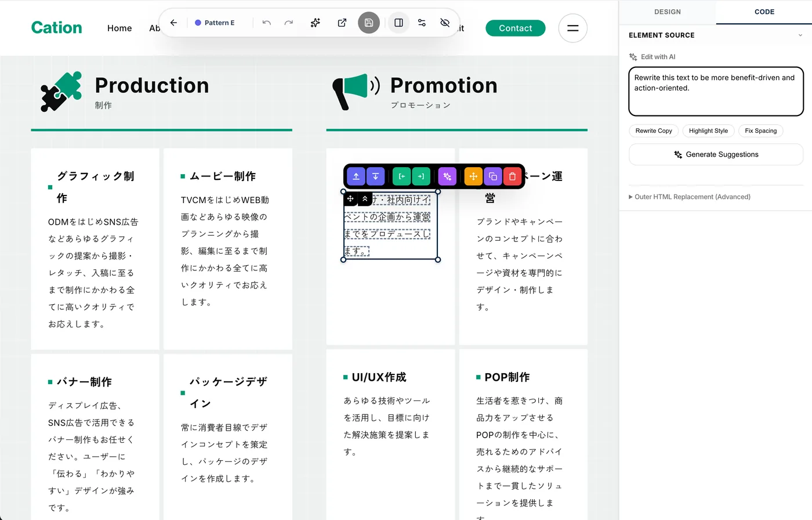The width and height of the screenshot is (812, 520).
Task: Click the puzzle piece Production icon
Action: pos(61,91)
